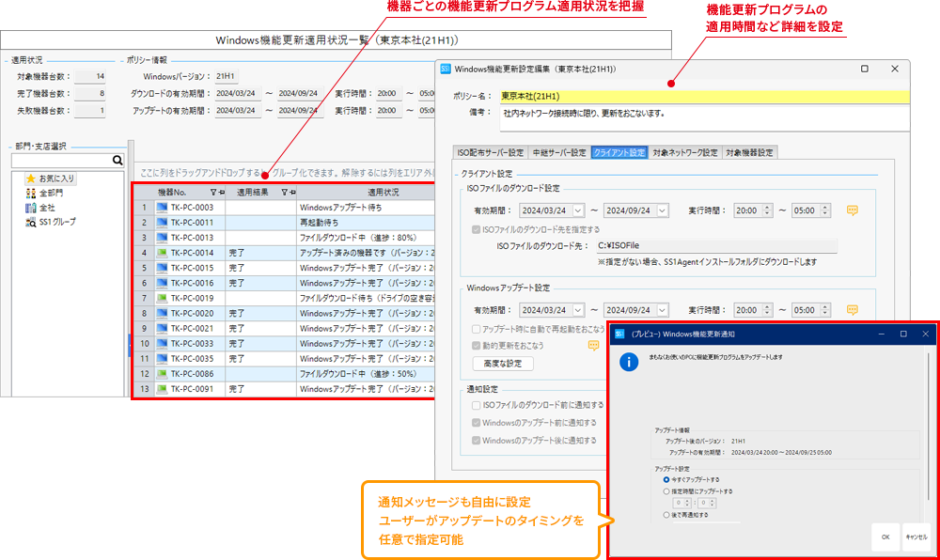
Task: Click the comment bubble icon beside 動的更新をおこなう
Action: point(593,345)
